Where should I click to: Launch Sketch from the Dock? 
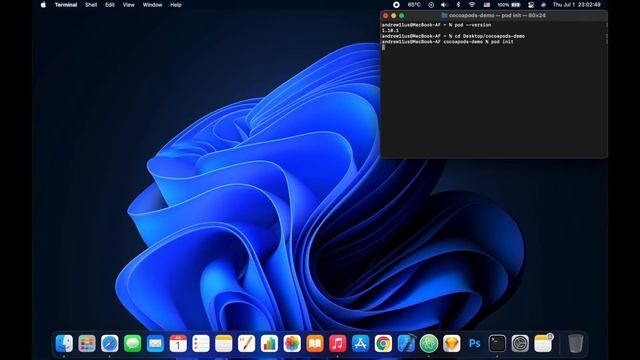[451, 343]
